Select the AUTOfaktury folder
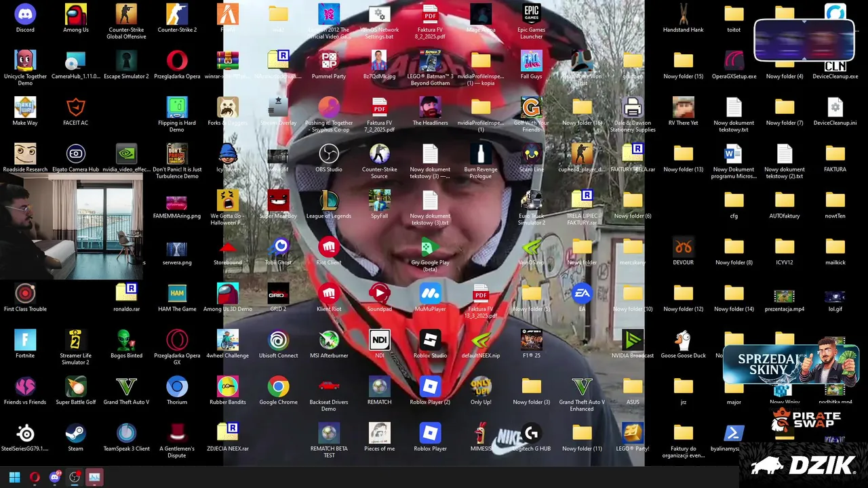This screenshot has height=488, width=868. click(784, 204)
